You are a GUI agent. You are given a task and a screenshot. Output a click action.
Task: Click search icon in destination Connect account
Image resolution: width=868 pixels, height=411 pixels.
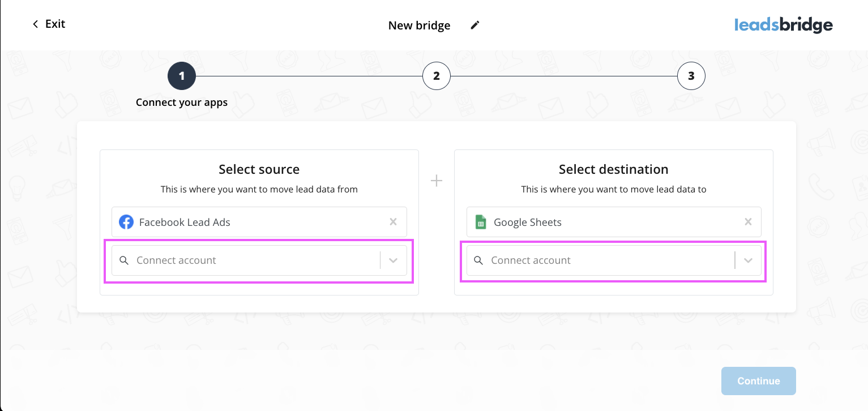pyautogui.click(x=478, y=260)
